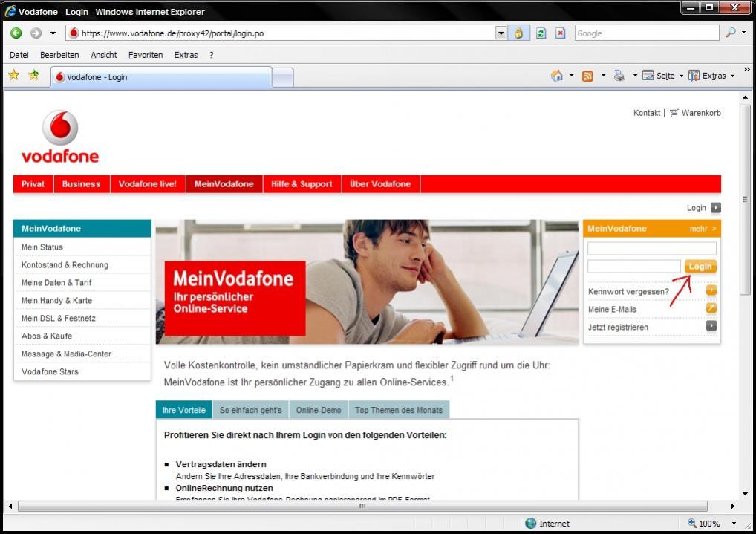
Task: Click the RSS feeds icon
Action: [x=587, y=76]
